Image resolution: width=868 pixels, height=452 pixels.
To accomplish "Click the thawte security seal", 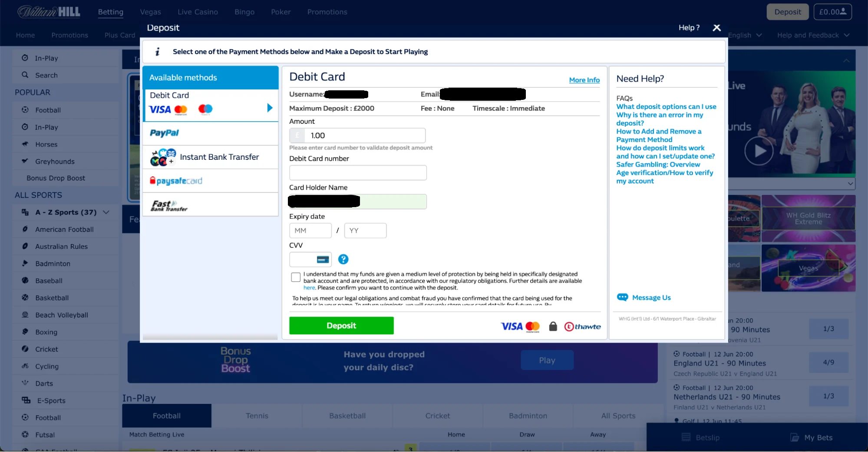I will (x=582, y=327).
